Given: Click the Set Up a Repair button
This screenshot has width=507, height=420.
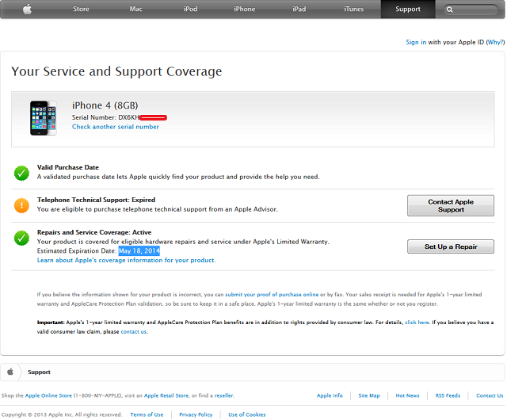Looking at the screenshot, I should click(x=451, y=246).
